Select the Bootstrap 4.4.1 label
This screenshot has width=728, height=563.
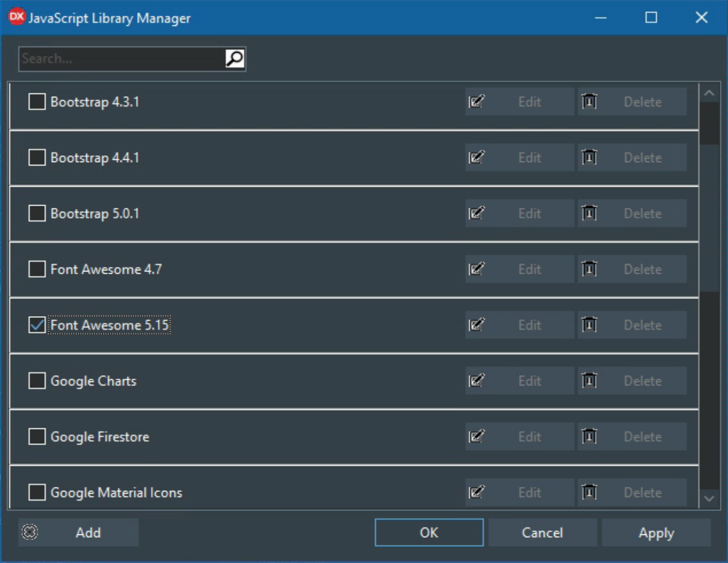(x=95, y=158)
